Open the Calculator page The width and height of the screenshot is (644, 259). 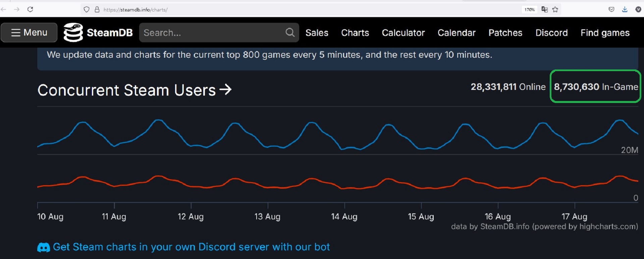click(403, 33)
